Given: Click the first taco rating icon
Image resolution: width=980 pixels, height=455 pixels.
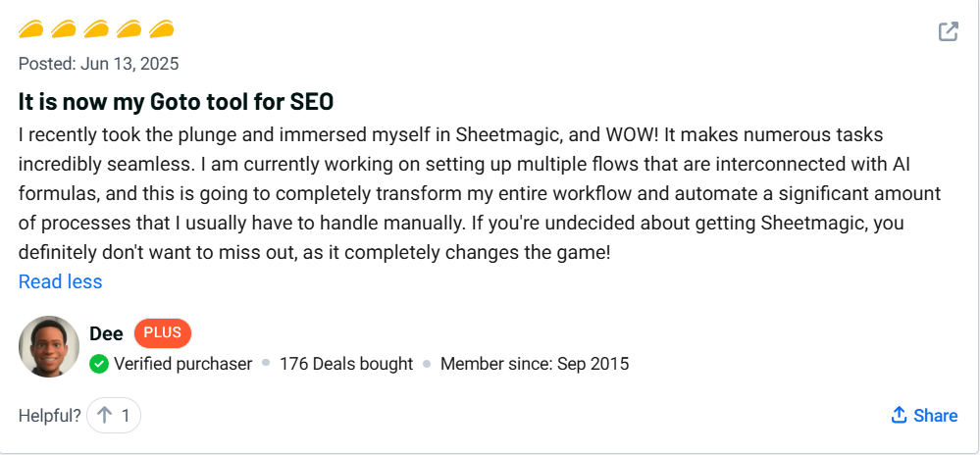Looking at the screenshot, I should click(x=32, y=29).
